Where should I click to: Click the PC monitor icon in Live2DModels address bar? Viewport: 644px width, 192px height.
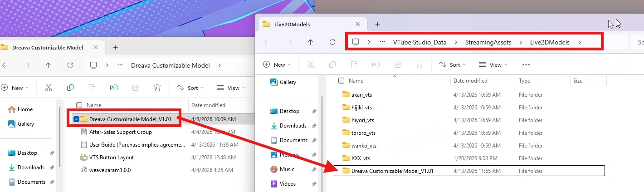356,42
